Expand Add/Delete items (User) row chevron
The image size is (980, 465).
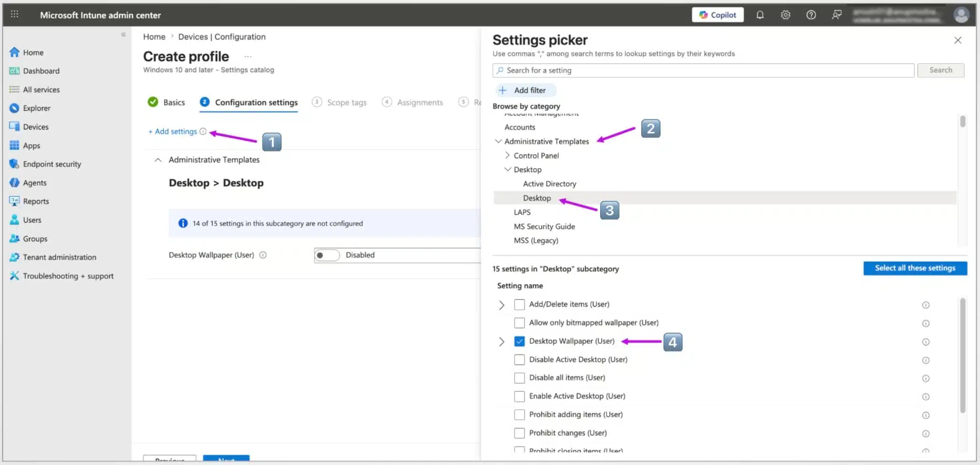point(501,305)
